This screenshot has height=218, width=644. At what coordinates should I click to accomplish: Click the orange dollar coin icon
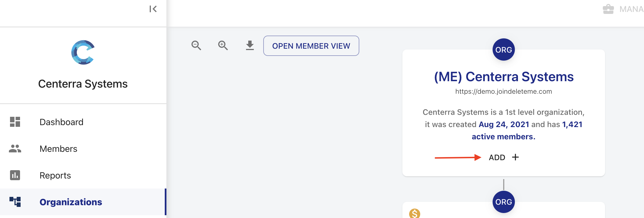(x=415, y=214)
